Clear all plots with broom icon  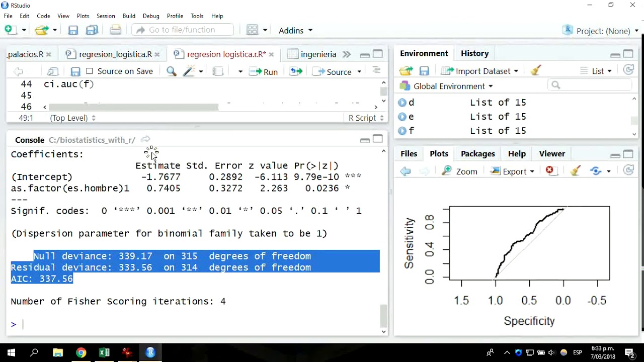click(576, 171)
